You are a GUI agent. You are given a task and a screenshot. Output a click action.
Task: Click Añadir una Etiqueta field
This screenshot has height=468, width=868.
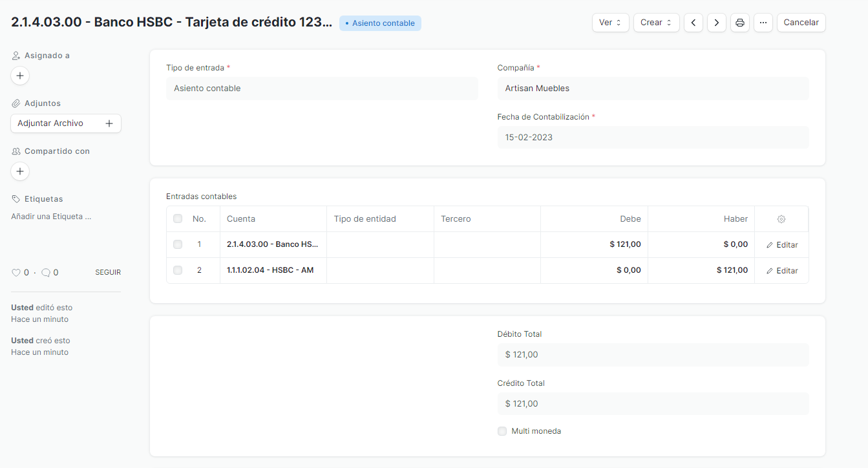[51, 217]
